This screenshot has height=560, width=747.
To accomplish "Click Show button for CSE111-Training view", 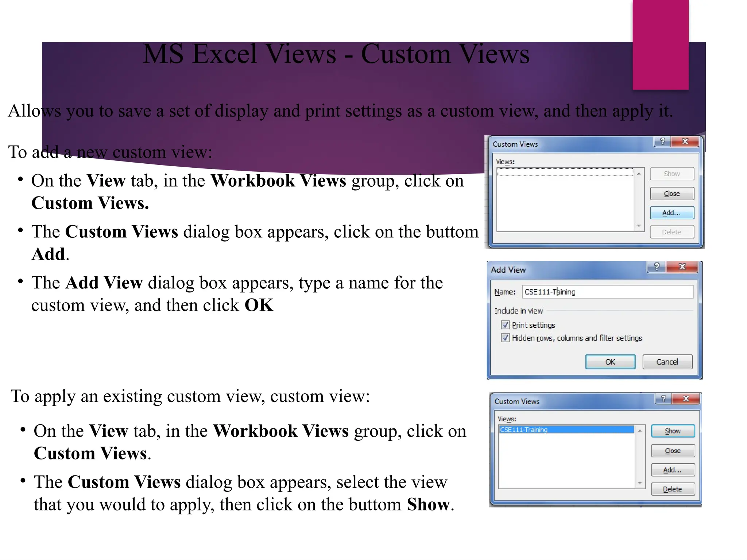I will click(x=673, y=431).
